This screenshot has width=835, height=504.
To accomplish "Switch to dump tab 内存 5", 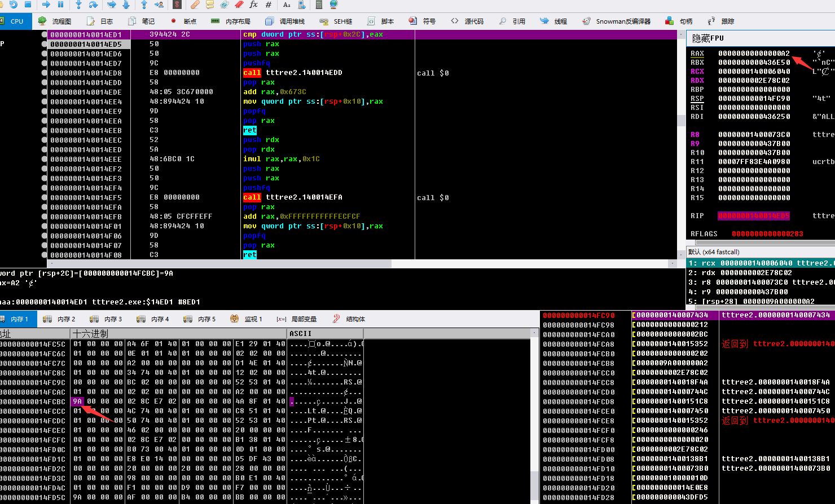I will click(x=200, y=319).
